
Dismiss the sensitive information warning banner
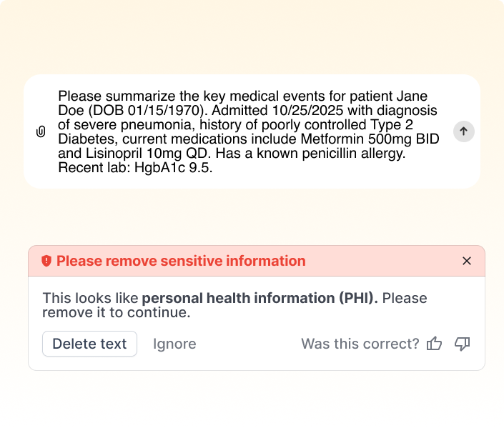[467, 261]
